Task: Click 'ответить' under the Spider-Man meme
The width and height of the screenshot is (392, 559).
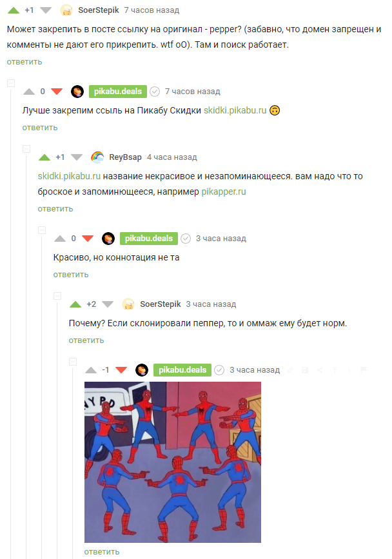Action: click(102, 552)
